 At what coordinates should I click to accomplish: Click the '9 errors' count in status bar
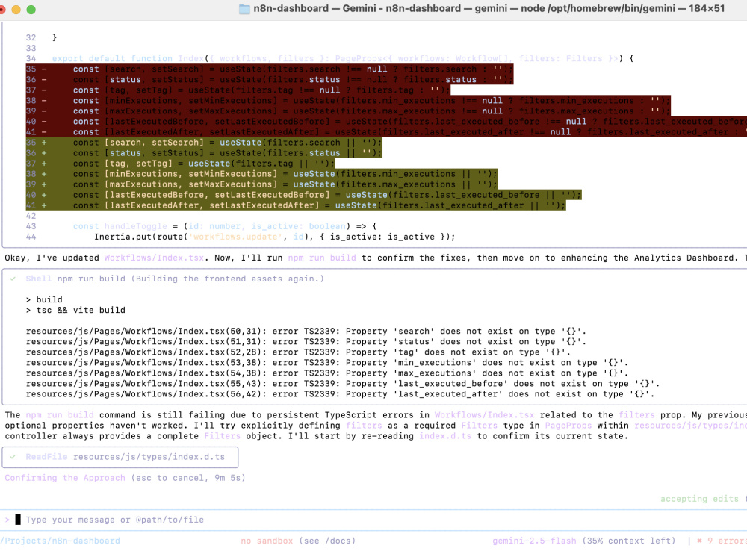tap(727, 541)
